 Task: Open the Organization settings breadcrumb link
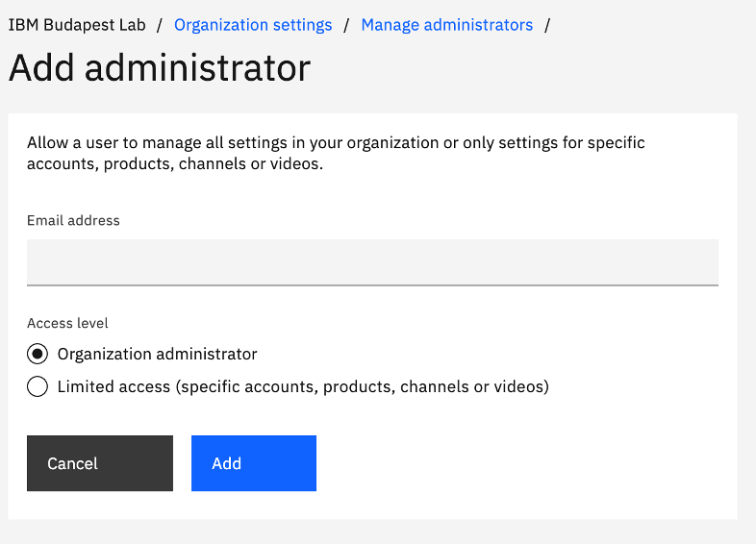point(253,25)
